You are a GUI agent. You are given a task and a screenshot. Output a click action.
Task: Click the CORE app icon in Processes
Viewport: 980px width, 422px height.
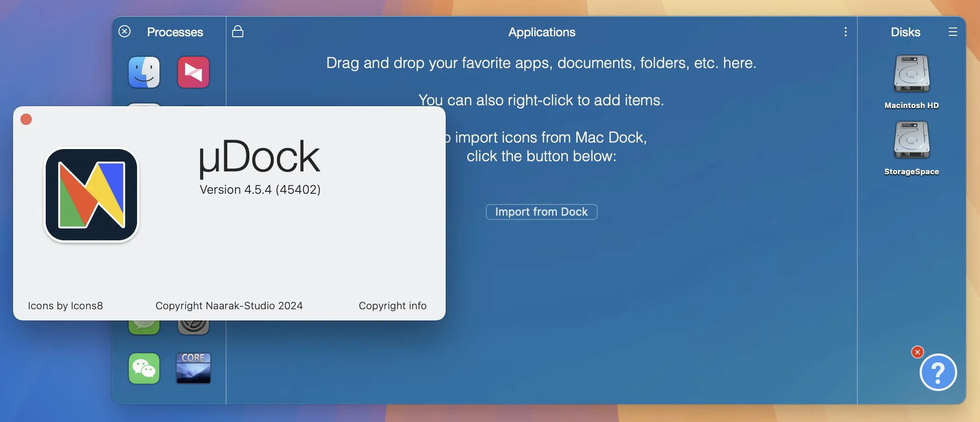(x=193, y=368)
